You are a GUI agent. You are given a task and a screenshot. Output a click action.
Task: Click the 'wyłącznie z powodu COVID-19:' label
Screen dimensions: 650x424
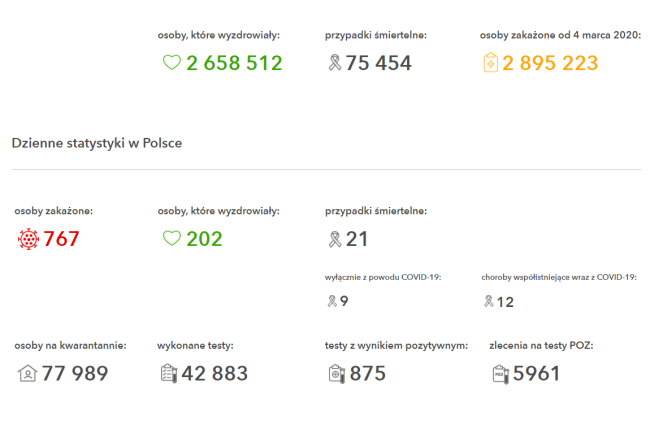click(x=384, y=277)
